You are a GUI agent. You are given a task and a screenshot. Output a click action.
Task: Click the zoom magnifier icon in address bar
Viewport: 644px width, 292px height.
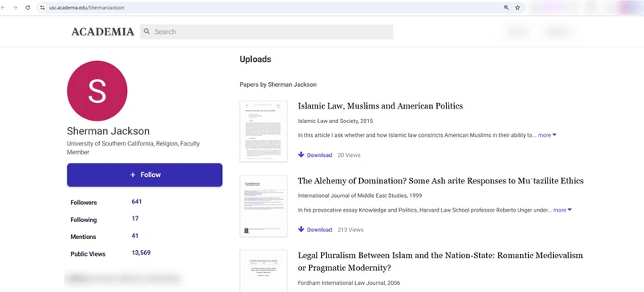point(506,7)
